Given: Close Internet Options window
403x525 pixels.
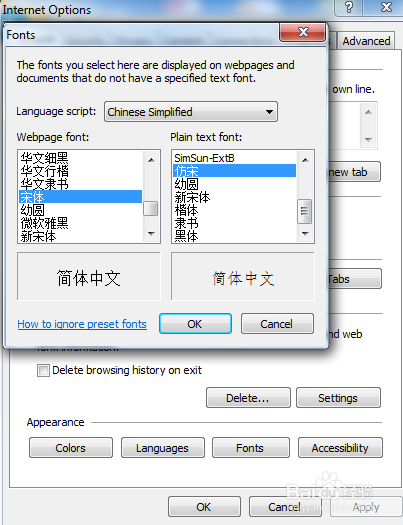Looking at the screenshot, I should pos(386,7).
